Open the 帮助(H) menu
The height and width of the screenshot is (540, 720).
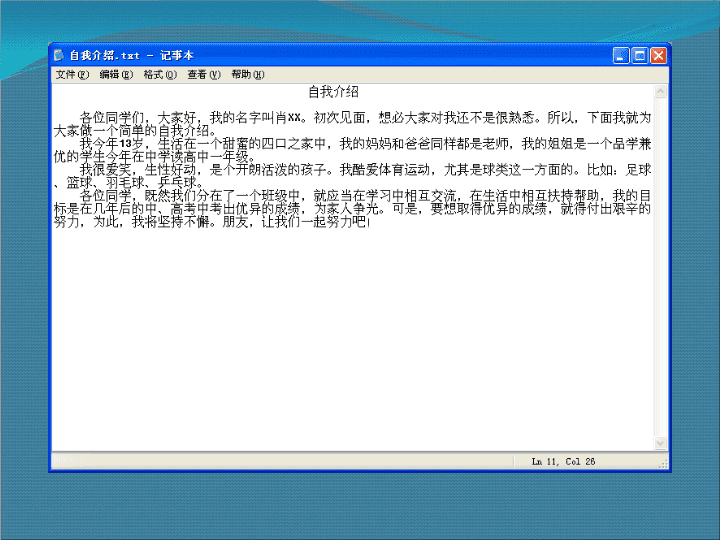(x=248, y=74)
